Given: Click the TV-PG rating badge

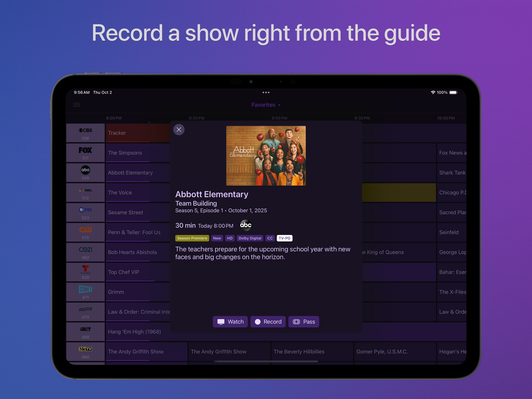Looking at the screenshot, I should 284,238.
